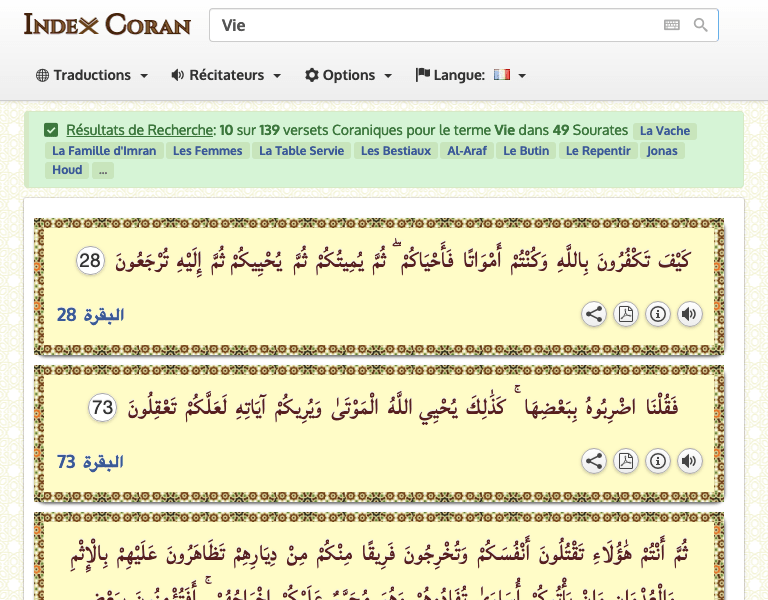Click the Résultats de Recherche link

click(140, 130)
